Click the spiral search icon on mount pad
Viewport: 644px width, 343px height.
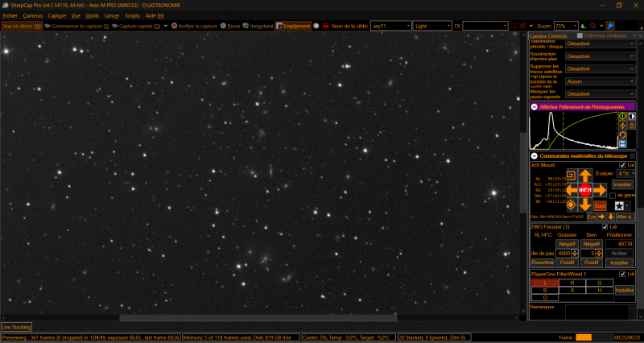[x=571, y=176]
